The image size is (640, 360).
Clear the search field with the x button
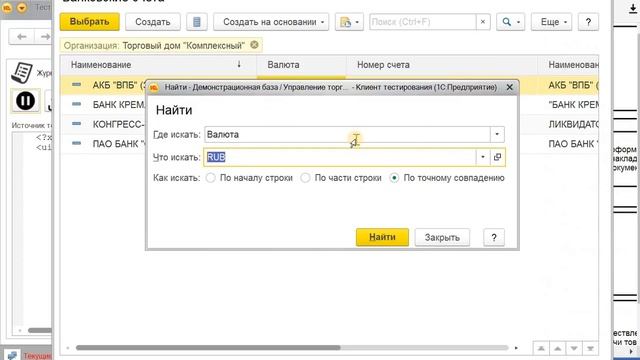[483, 22]
